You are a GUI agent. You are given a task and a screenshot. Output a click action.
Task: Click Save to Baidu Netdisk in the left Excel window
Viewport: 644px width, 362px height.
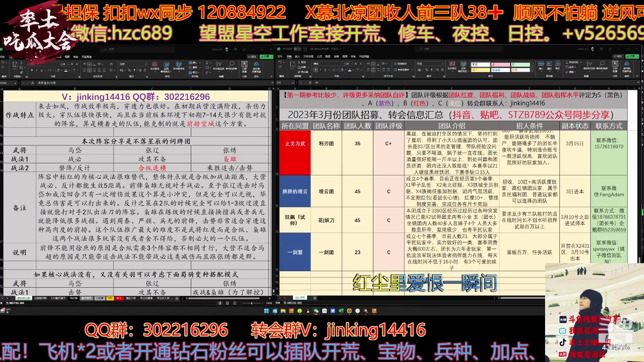256,66
